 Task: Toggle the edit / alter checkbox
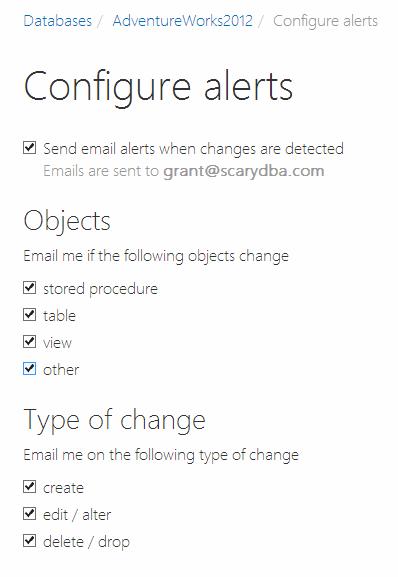[x=29, y=513]
